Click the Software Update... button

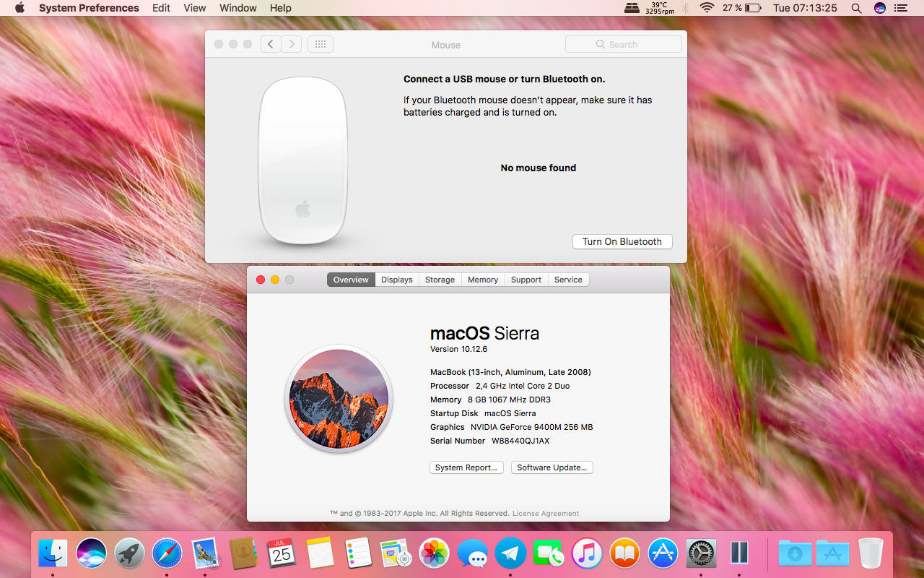(x=552, y=467)
